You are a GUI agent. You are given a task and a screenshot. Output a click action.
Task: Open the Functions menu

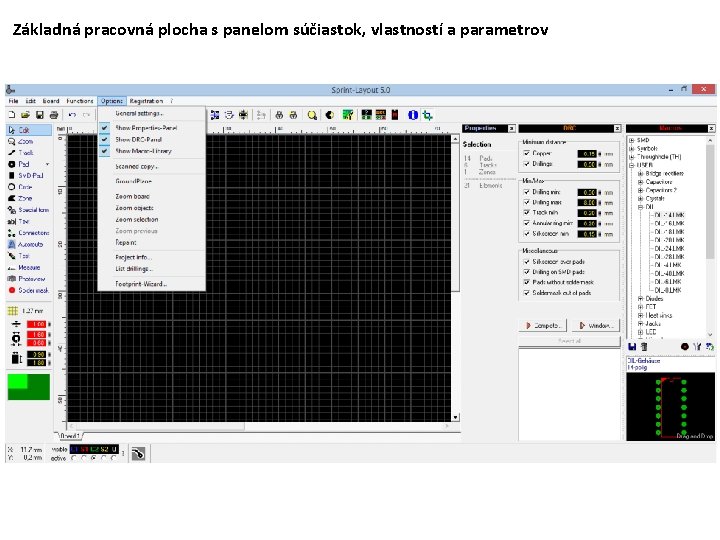[x=80, y=101]
